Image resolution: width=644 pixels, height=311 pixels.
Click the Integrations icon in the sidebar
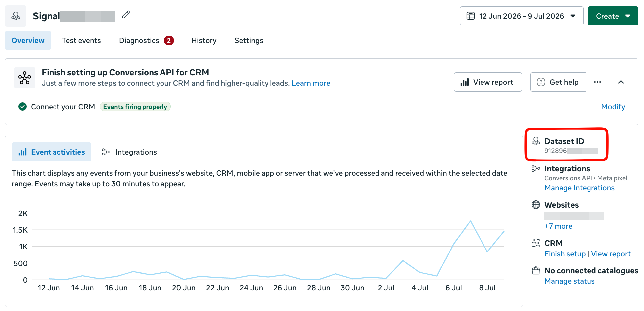536,168
